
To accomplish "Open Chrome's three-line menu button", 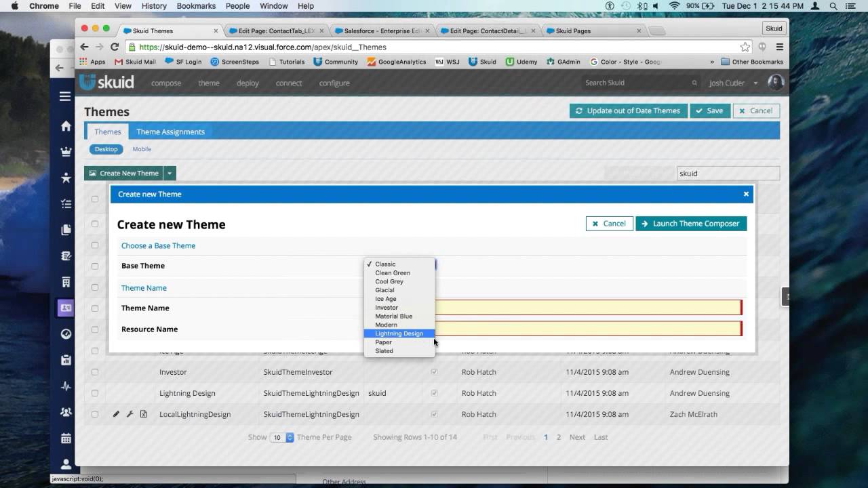I will tap(780, 47).
